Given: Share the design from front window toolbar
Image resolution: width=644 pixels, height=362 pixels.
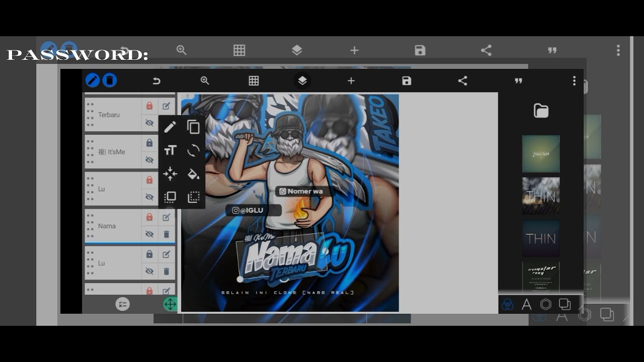Looking at the screenshot, I should (x=462, y=81).
